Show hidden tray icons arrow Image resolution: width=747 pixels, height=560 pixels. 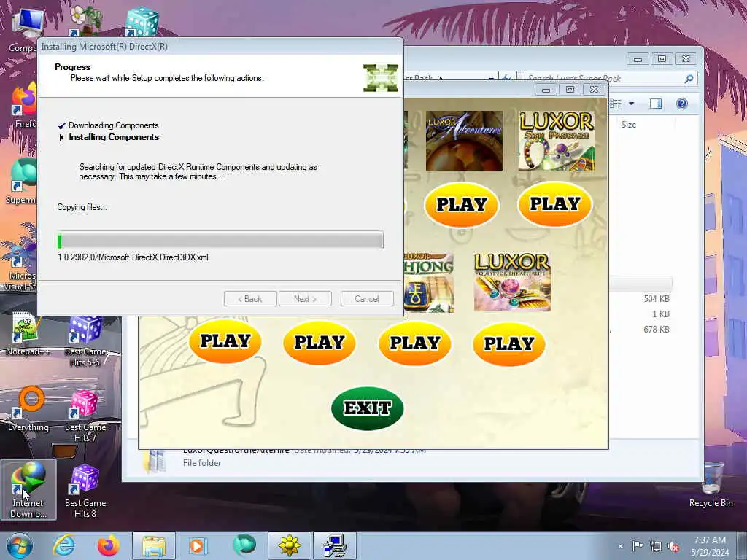[x=620, y=546]
